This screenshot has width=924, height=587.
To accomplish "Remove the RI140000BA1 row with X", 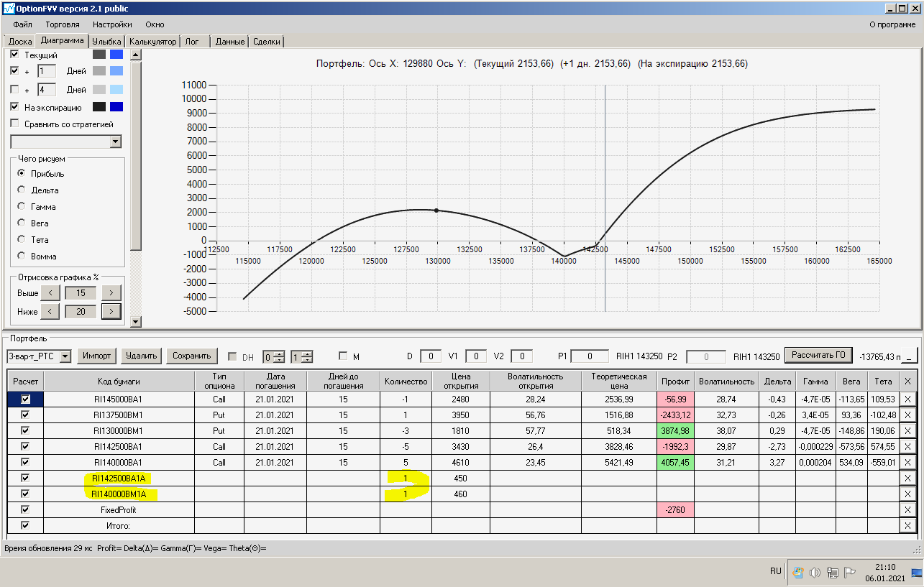I will (x=907, y=462).
